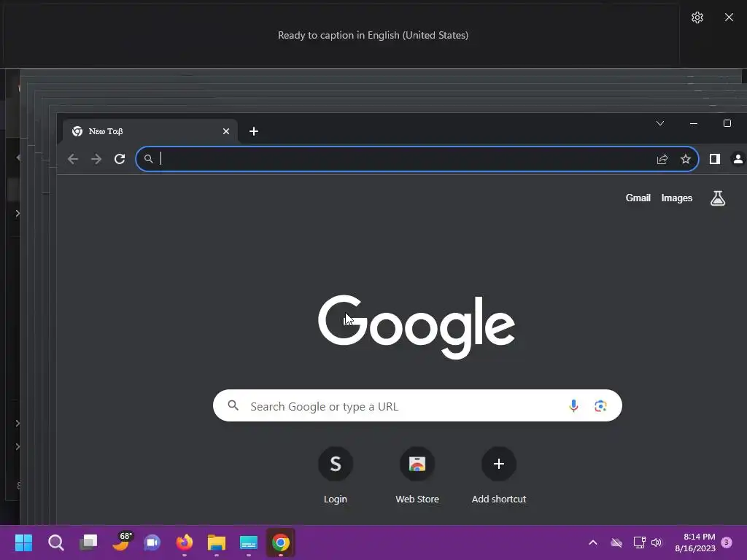Focus the Search Google or type a URL box

point(417,405)
